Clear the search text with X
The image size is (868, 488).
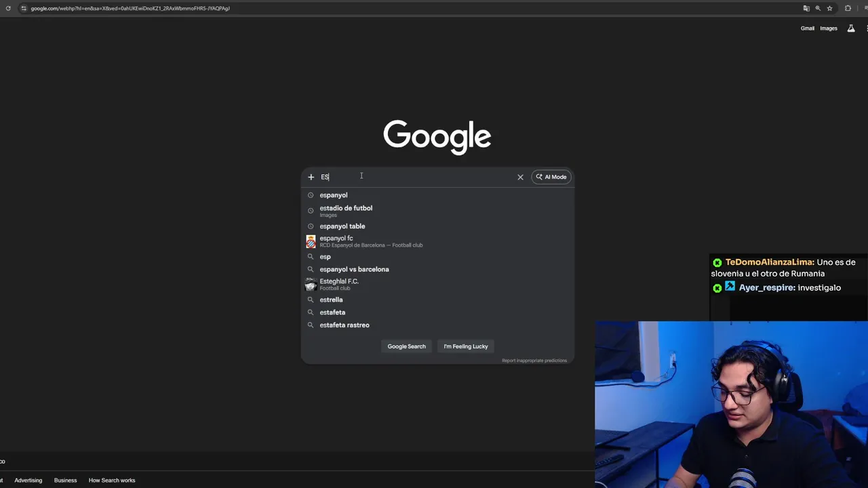click(520, 177)
